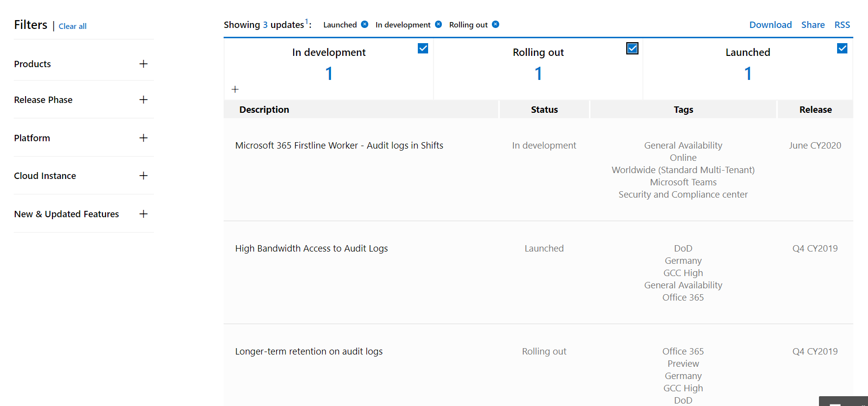Click Launched status in second row
This screenshot has height=406, width=868.
point(544,248)
